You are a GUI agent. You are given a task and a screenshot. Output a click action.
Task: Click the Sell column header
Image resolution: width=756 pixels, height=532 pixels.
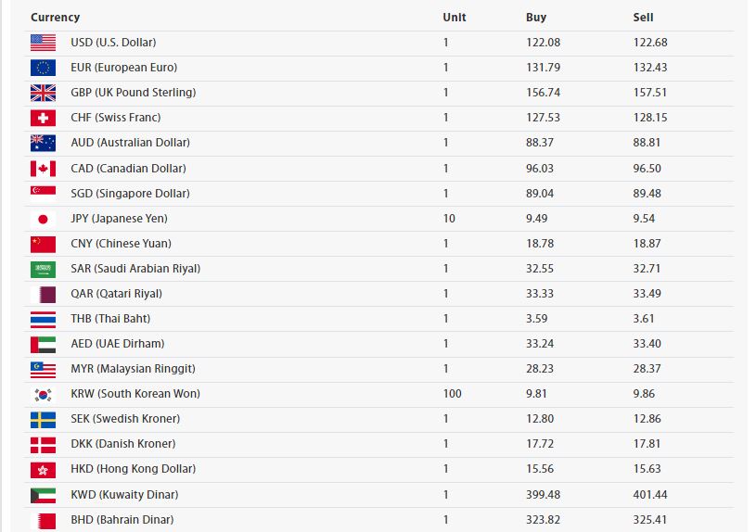tap(643, 18)
